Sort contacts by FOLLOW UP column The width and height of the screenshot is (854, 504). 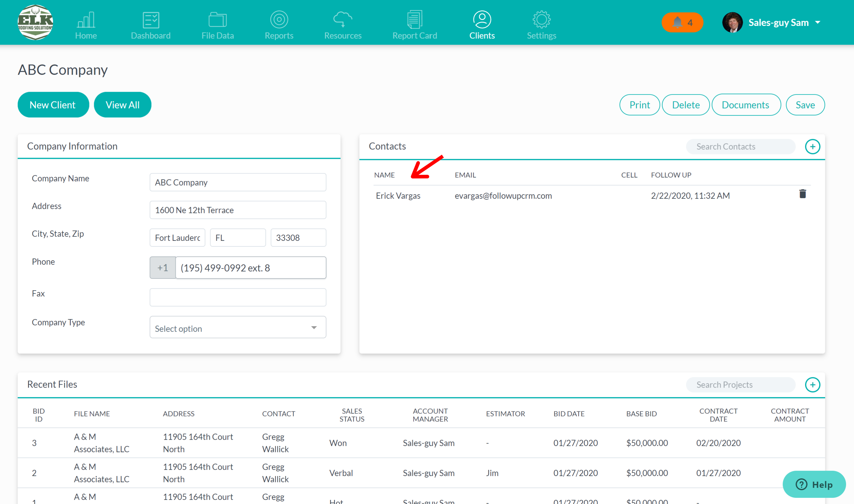671,175
